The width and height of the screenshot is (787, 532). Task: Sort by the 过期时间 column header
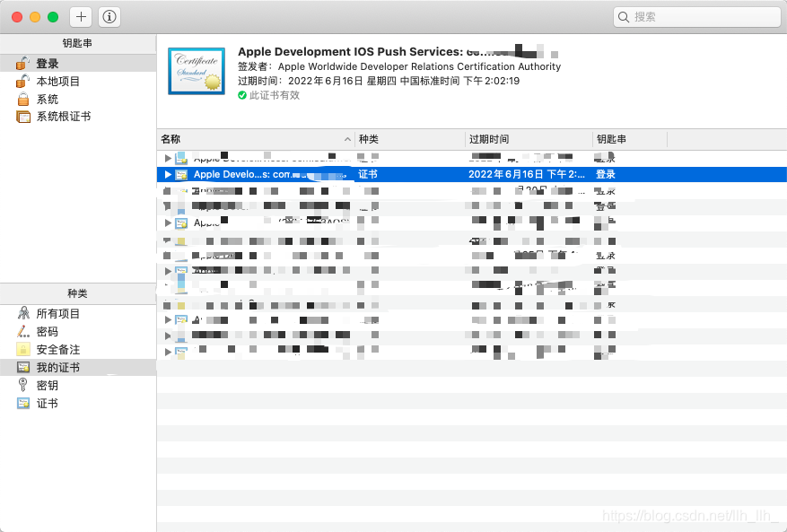tap(529, 139)
